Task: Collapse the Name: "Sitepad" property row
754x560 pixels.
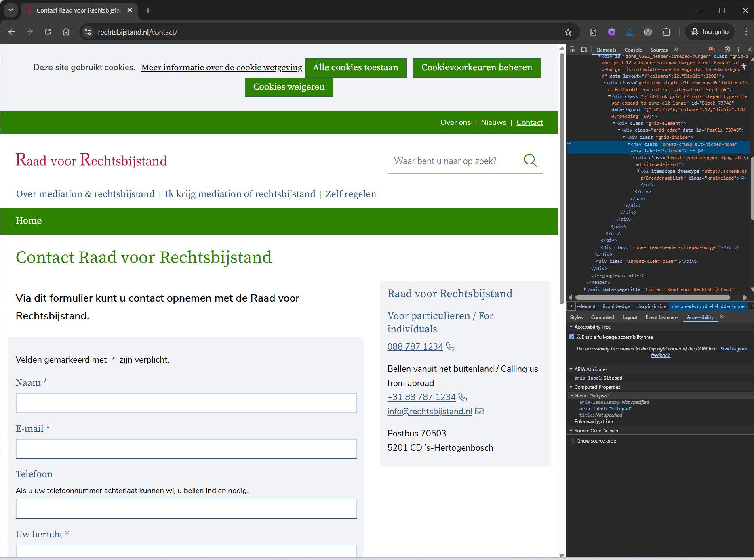Action: 572,396
